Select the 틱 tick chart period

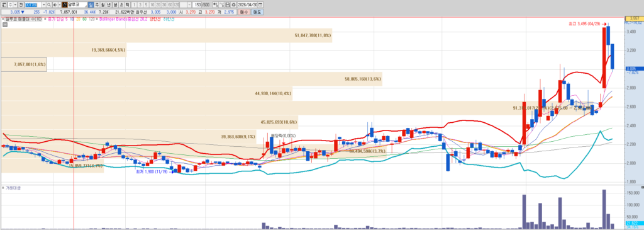127,4
